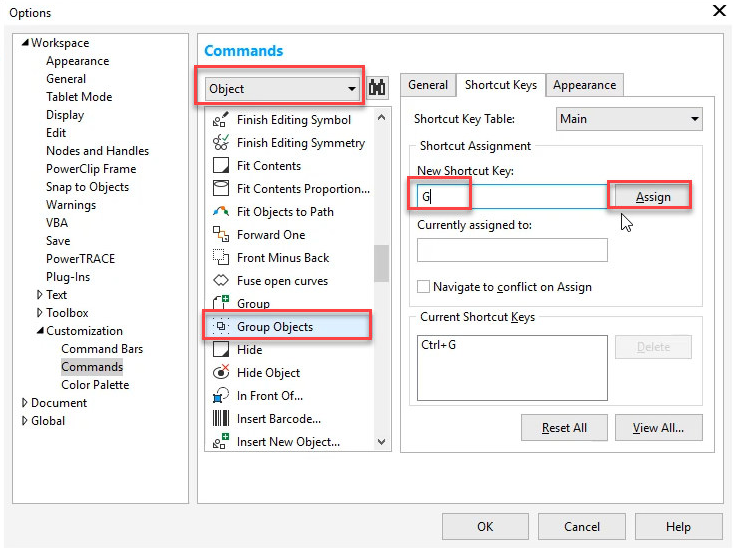The width and height of the screenshot is (733, 548).
Task: Open the Shortcut Key Table dropdown
Action: (x=629, y=119)
